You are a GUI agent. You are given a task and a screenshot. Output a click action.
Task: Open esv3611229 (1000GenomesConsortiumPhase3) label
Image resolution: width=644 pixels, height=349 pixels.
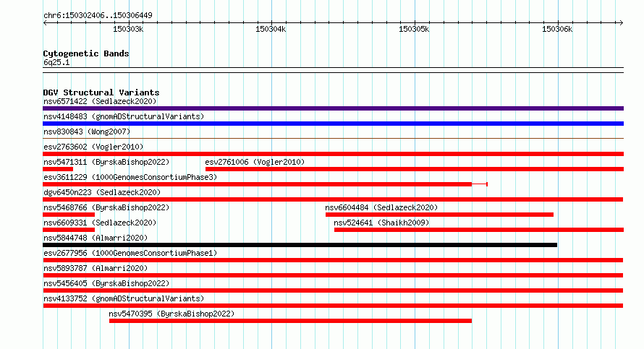[130, 177]
